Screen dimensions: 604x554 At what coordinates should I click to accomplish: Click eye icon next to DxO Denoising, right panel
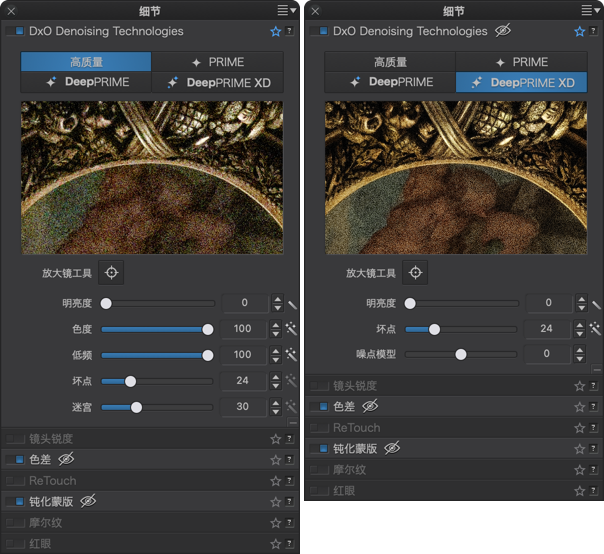[x=503, y=30]
